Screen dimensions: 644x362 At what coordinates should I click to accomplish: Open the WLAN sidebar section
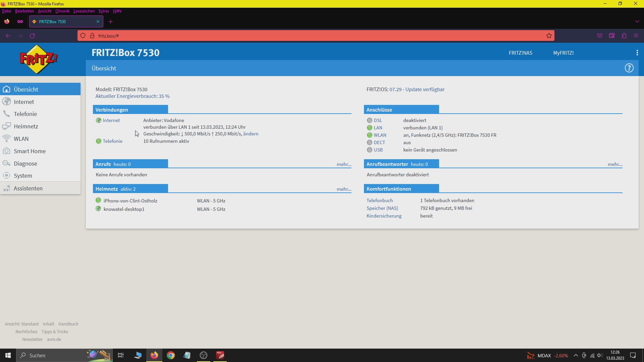point(21,139)
